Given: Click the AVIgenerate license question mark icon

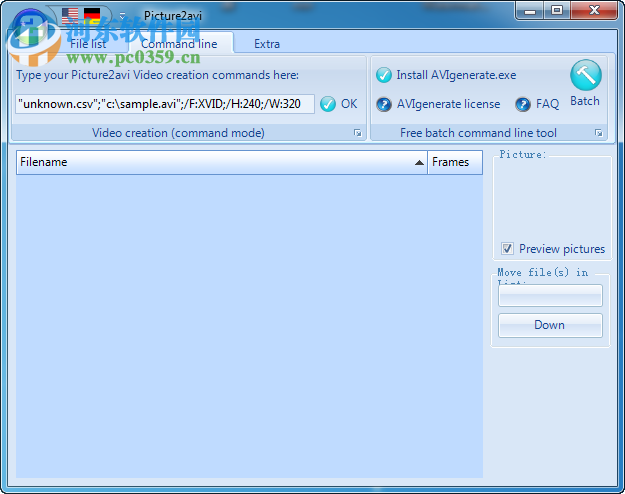Looking at the screenshot, I should tap(384, 104).
